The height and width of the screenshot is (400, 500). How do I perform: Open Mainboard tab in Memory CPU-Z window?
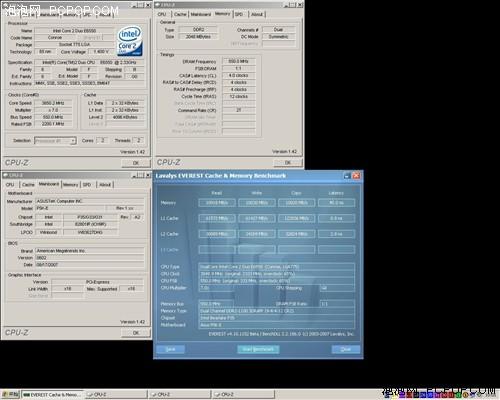(201, 14)
